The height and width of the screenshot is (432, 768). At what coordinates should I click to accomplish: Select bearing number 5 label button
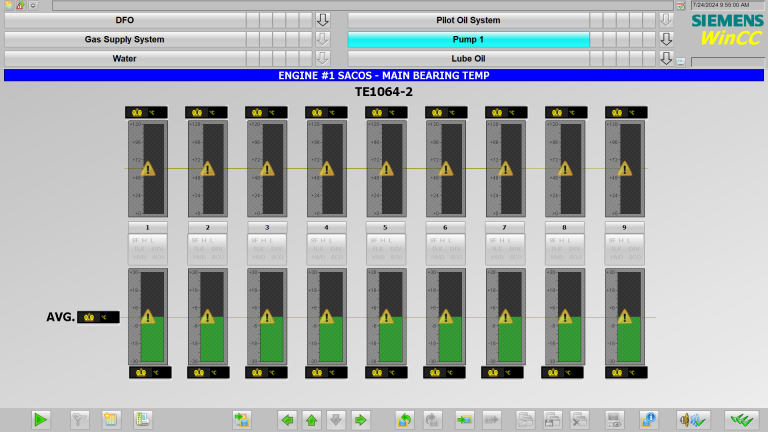(386, 228)
